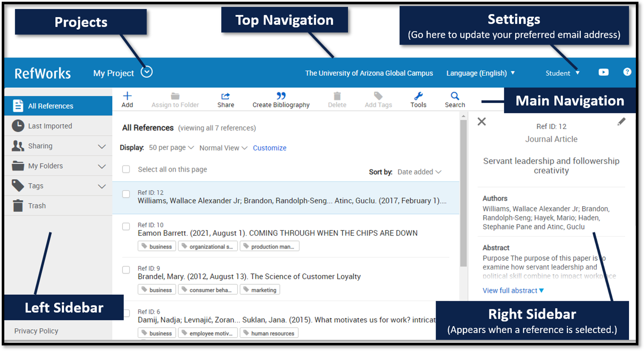The height and width of the screenshot is (351, 644).
Task: Open the Damij, Nadja reference title
Action: pyautogui.click(x=287, y=320)
